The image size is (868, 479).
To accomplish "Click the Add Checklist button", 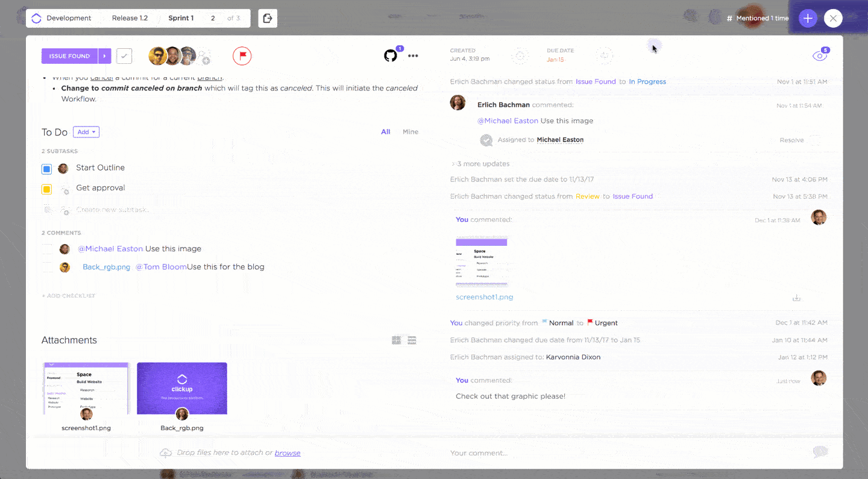I will coord(69,296).
